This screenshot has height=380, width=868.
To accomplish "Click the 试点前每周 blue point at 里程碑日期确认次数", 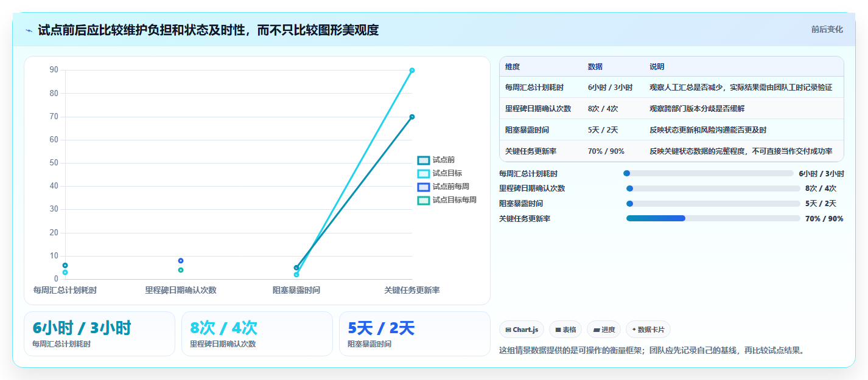I will point(181,261).
